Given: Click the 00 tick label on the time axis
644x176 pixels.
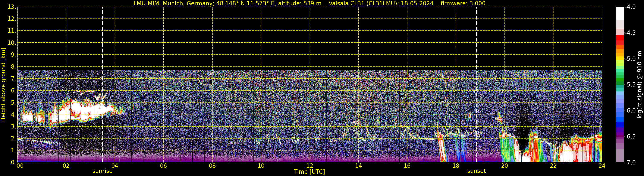Looking at the screenshot, I should click(20, 166).
